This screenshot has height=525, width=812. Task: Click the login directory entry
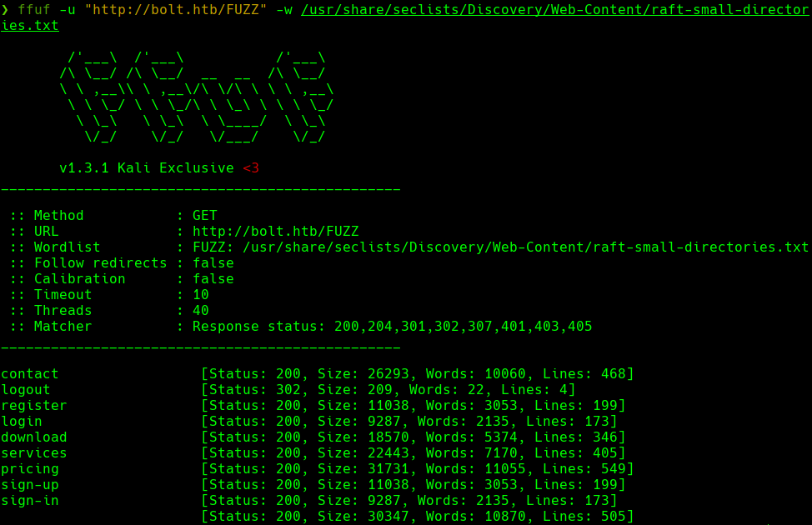[23, 421]
